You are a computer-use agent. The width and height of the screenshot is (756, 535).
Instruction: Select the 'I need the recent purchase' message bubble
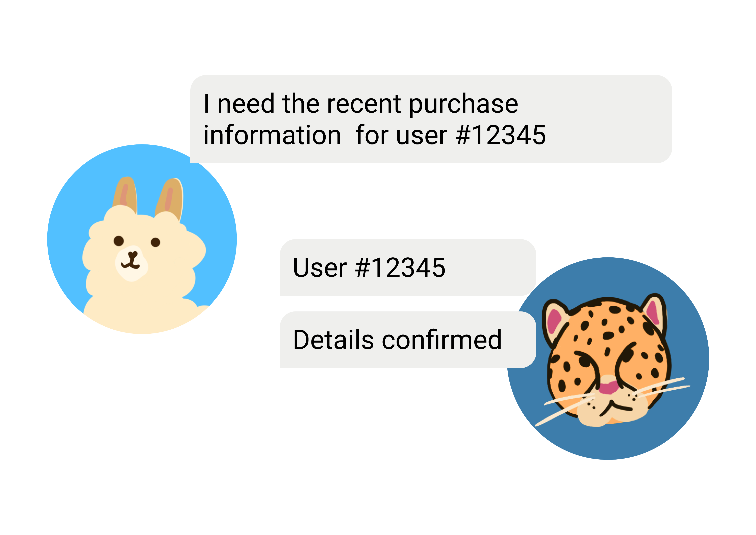tap(431, 119)
